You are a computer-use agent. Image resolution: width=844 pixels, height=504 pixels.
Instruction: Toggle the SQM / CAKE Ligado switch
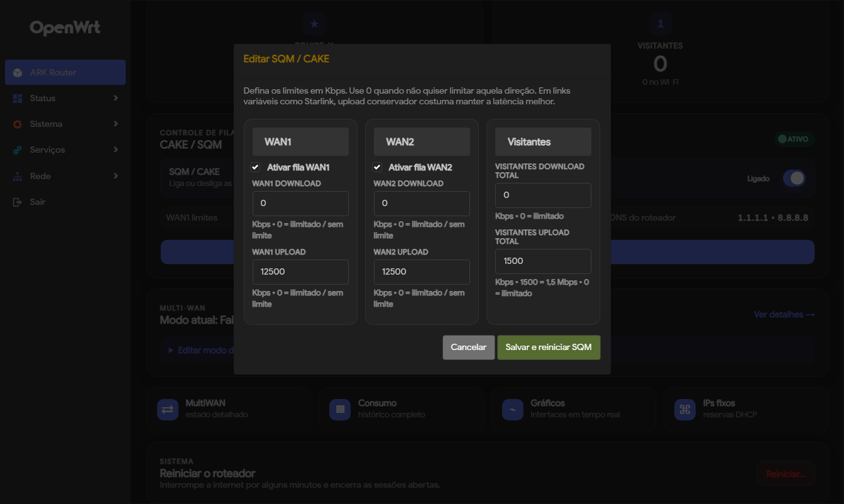(794, 178)
